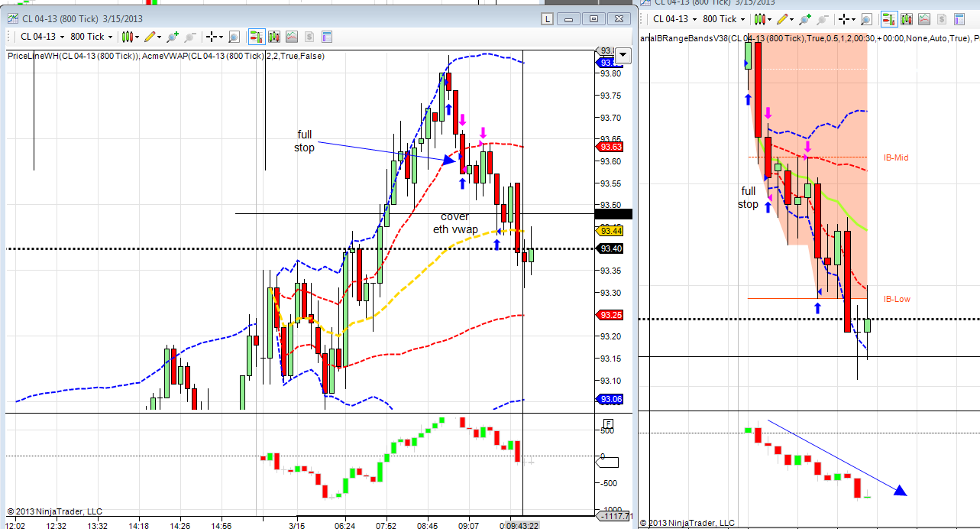Image resolution: width=980 pixels, height=529 pixels.
Task: Expand crosshair dropdown arrow in left chart
Action: pyautogui.click(x=222, y=37)
